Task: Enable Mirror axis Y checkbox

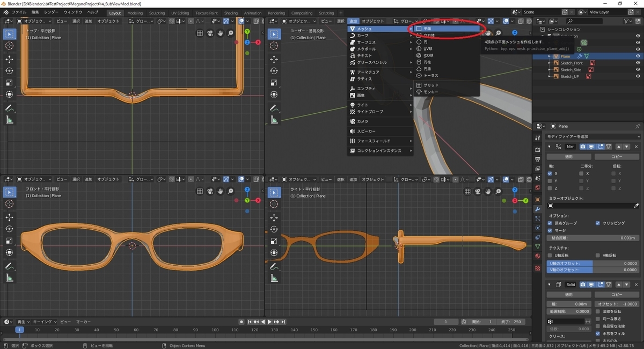Action: (x=550, y=181)
